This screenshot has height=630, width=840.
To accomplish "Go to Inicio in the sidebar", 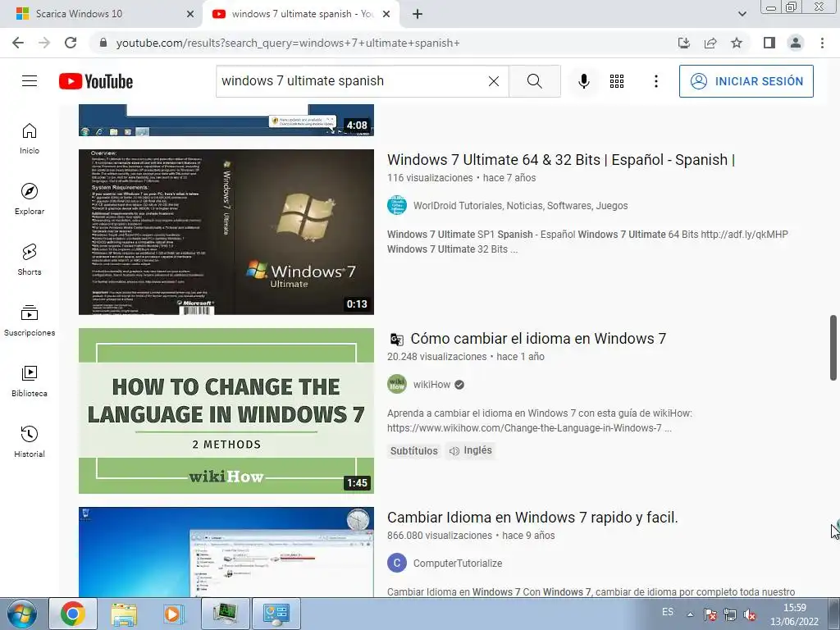I will pos(30,138).
